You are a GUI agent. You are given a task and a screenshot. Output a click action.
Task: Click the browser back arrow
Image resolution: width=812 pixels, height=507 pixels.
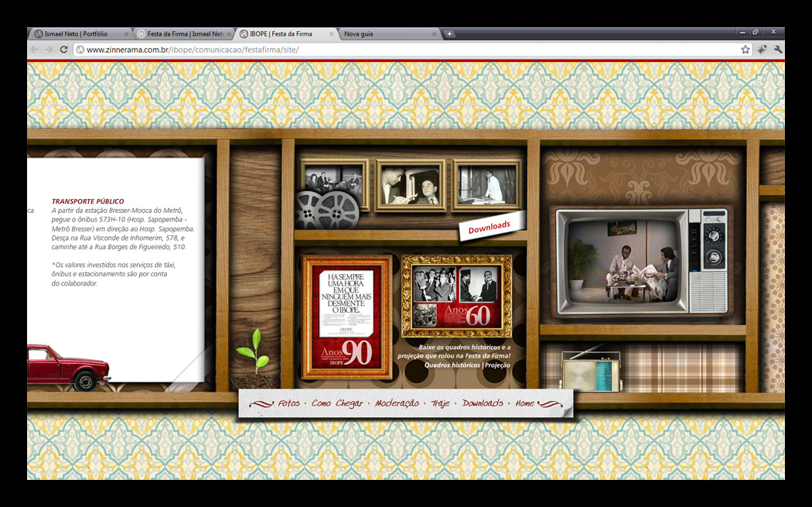point(35,50)
